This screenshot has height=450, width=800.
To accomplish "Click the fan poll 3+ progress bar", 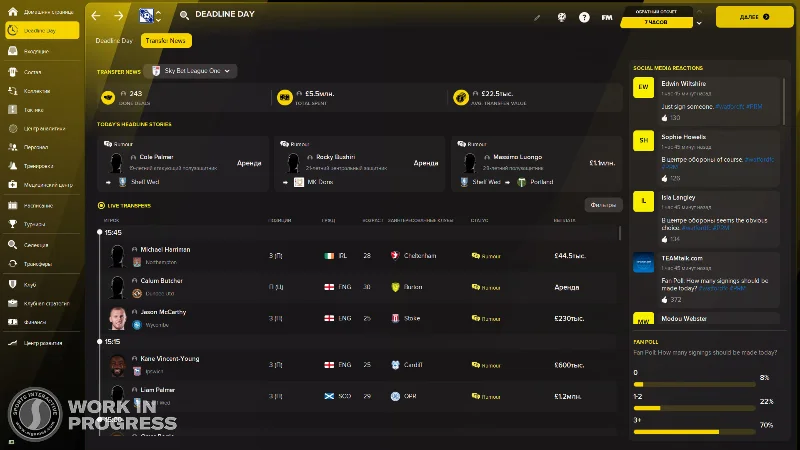I will point(694,432).
